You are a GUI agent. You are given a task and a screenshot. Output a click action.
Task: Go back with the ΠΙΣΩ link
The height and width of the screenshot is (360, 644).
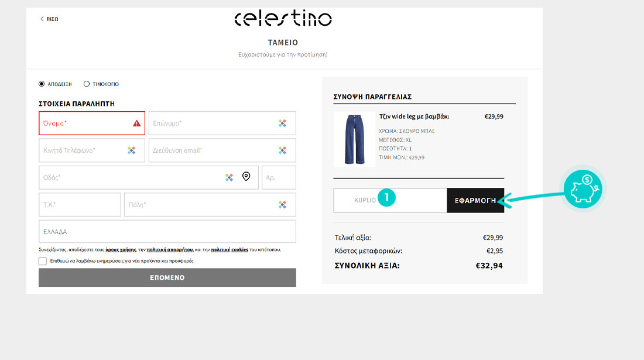click(x=49, y=19)
